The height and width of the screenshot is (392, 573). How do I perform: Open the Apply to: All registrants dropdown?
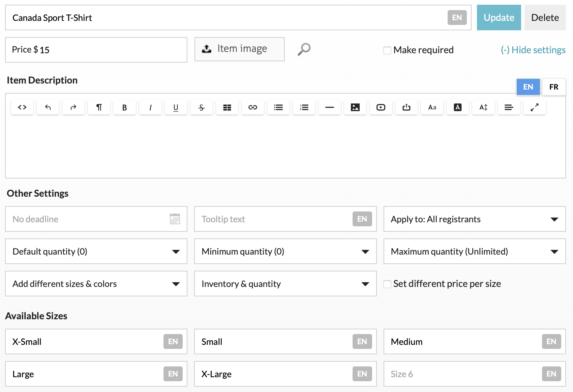pyautogui.click(x=474, y=219)
